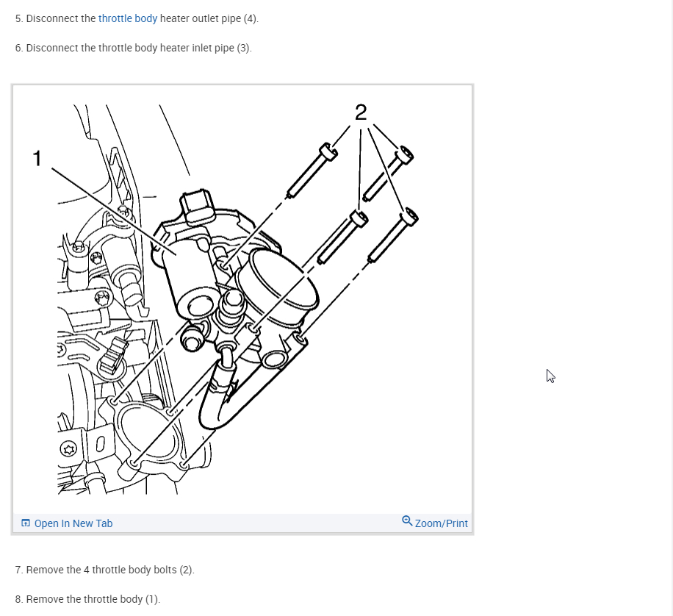
Task: Click the Open In New Tab icon
Action: (x=26, y=523)
